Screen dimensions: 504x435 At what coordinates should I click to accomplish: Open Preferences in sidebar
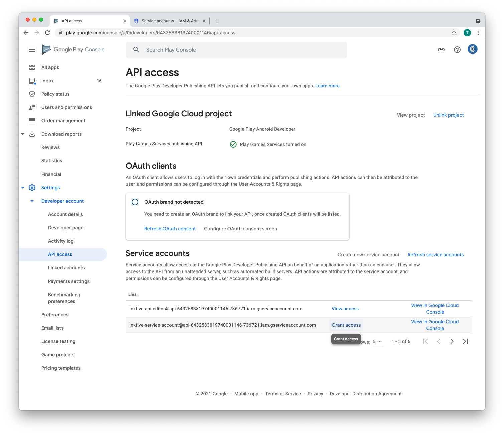point(55,315)
